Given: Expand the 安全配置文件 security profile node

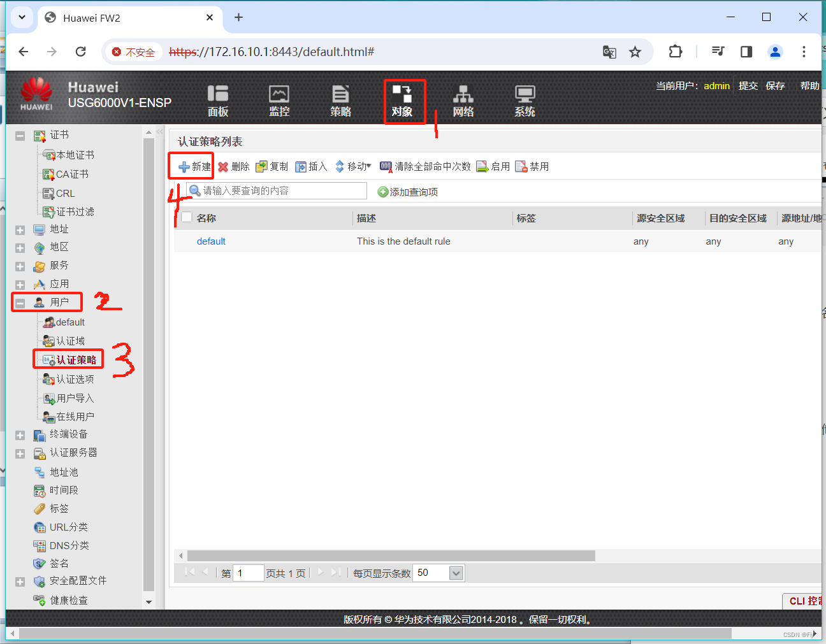Looking at the screenshot, I should [x=20, y=582].
